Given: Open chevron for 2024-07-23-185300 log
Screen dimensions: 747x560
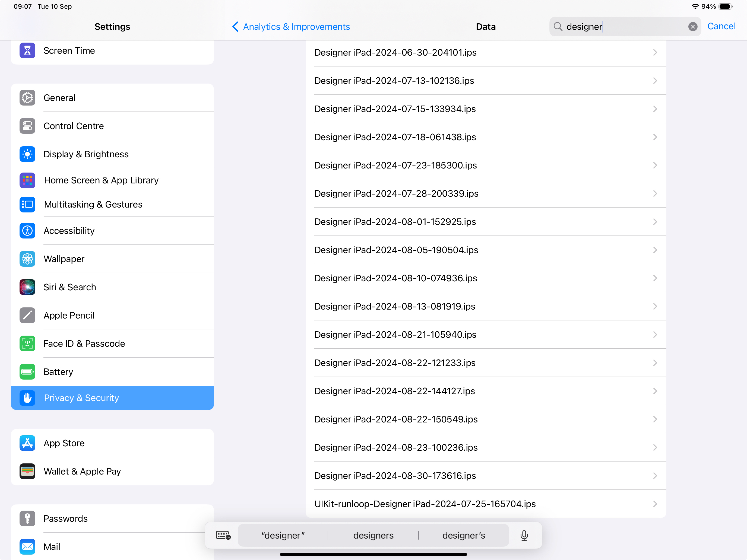Looking at the screenshot, I should coord(655,166).
